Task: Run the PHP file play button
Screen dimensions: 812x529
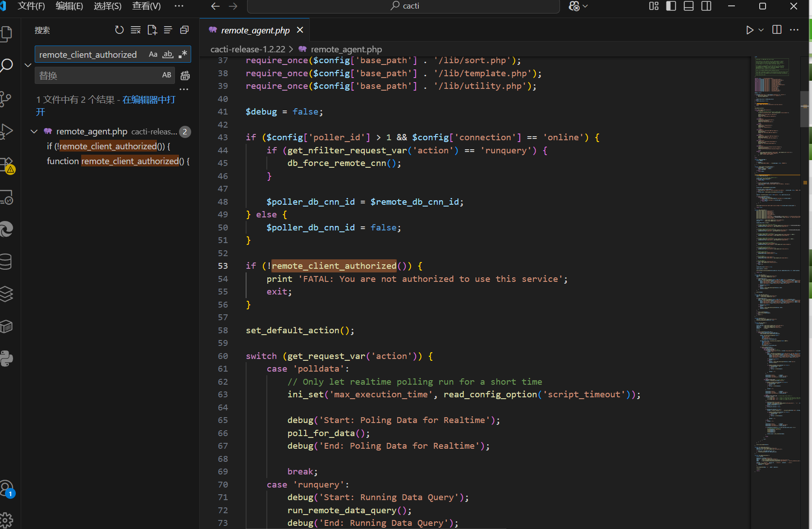Action: (x=749, y=30)
